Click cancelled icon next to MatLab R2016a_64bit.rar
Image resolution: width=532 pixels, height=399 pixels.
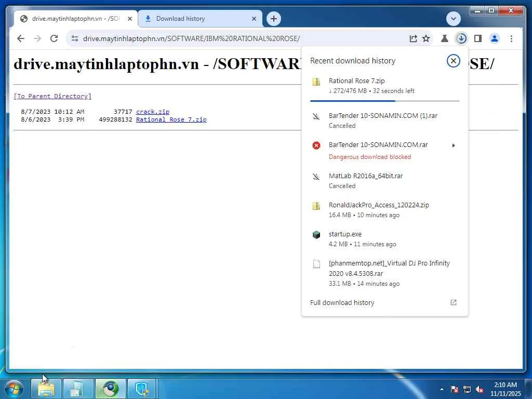coord(316,177)
